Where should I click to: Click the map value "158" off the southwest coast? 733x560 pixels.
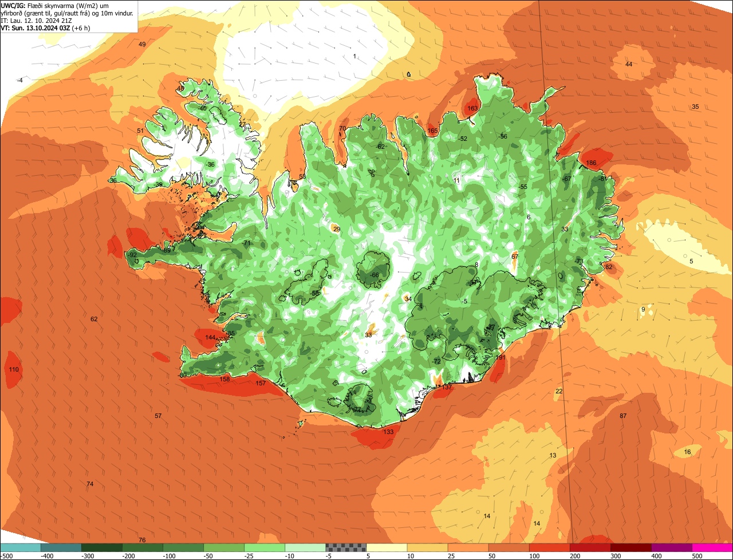(225, 380)
